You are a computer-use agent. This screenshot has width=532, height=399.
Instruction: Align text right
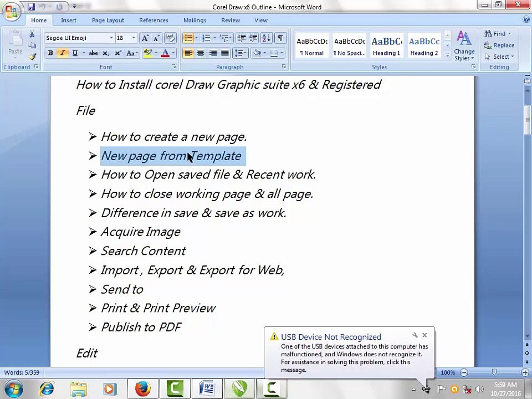pyautogui.click(x=213, y=53)
